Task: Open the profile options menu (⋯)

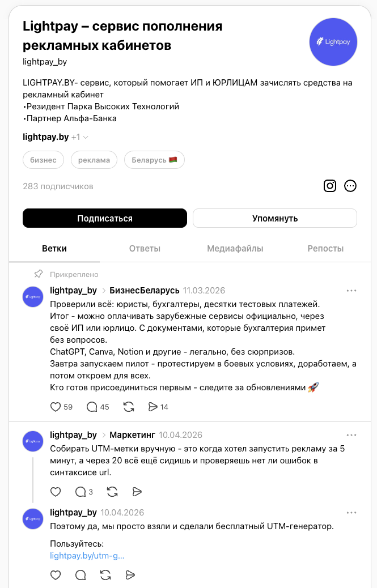Action: 350,185
